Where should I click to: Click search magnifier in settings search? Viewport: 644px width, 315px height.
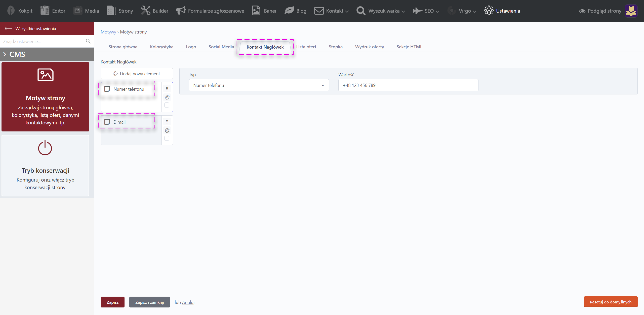coord(88,41)
